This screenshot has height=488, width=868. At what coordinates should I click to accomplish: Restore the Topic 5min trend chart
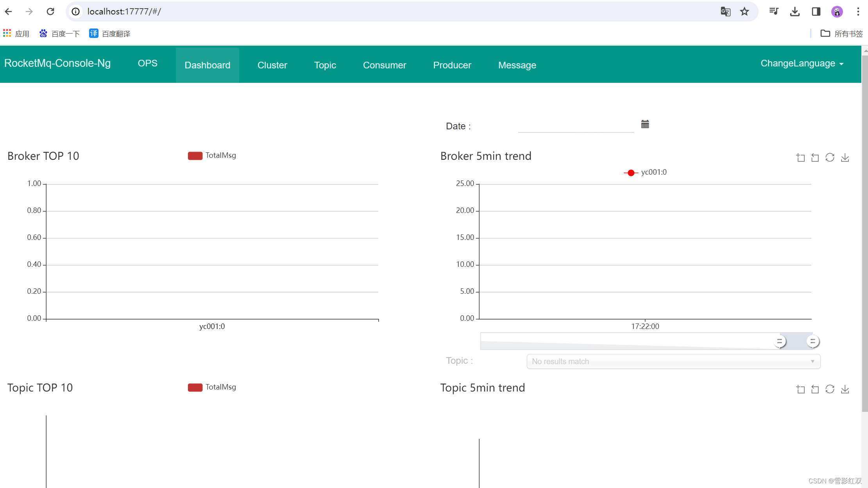pos(830,389)
